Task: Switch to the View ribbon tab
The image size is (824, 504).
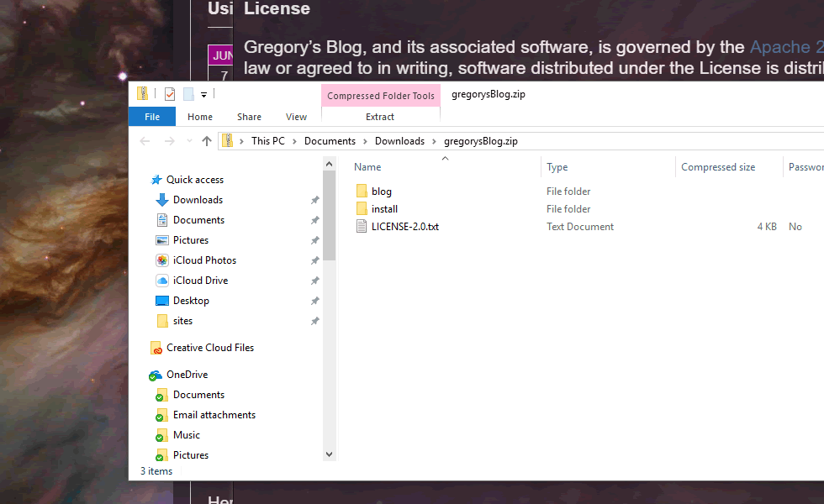Action: [296, 117]
